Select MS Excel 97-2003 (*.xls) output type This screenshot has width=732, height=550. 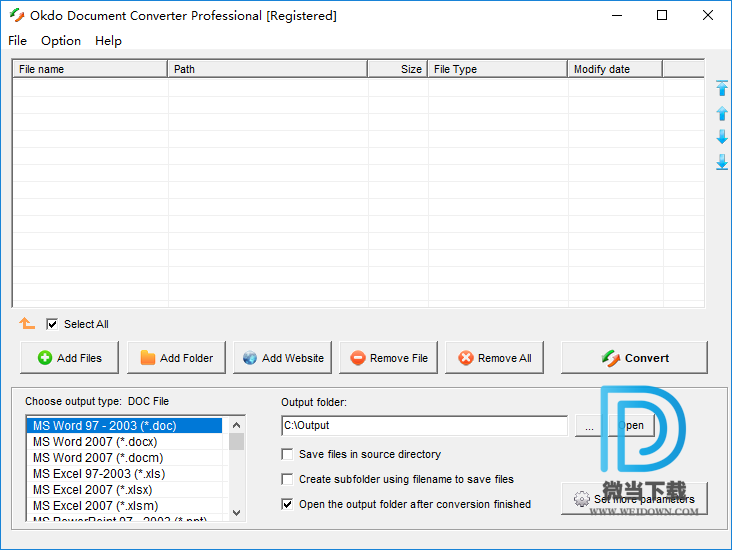[x=125, y=474]
